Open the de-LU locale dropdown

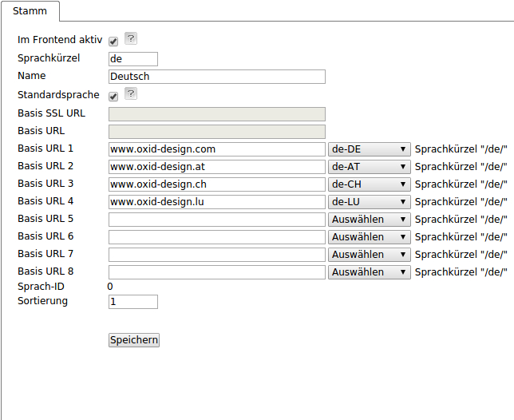(x=370, y=202)
